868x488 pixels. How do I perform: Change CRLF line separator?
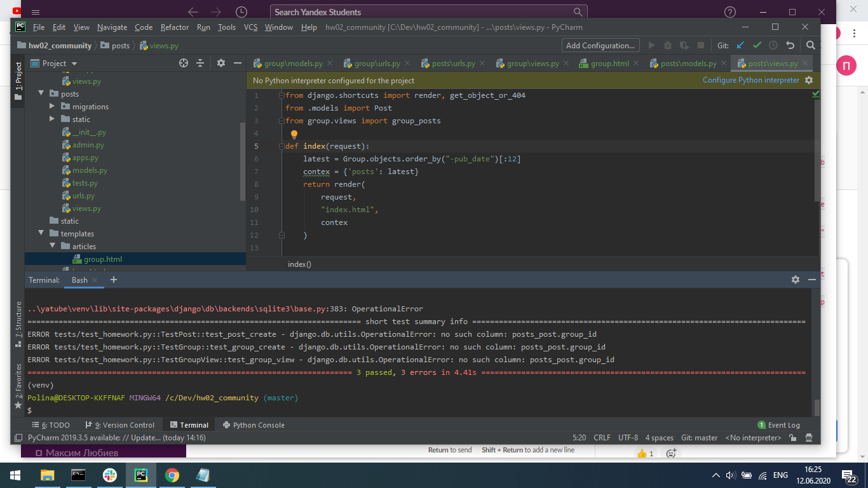(x=602, y=438)
